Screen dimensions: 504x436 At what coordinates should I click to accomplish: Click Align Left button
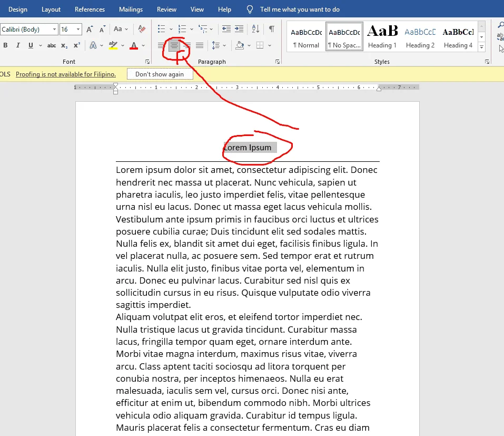(x=161, y=45)
